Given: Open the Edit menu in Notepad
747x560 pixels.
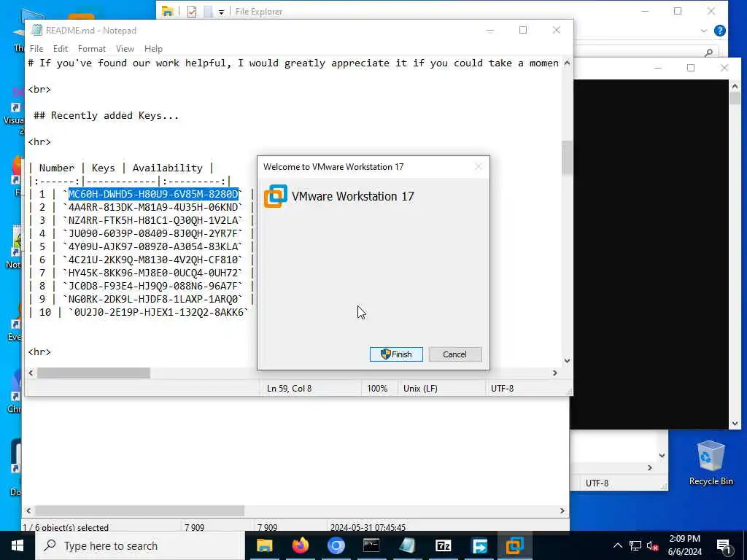Looking at the screenshot, I should tap(61, 49).
